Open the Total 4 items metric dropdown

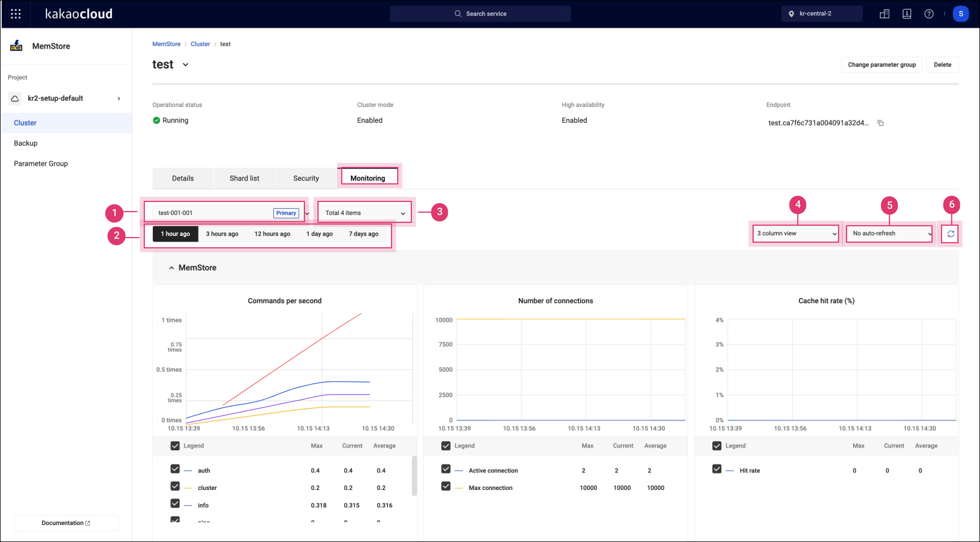[x=364, y=213]
